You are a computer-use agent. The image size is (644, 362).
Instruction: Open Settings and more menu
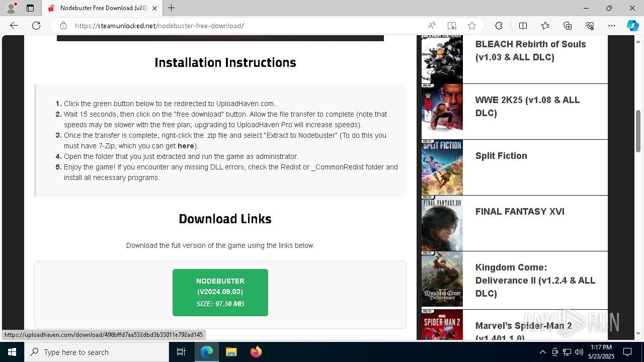click(x=612, y=26)
